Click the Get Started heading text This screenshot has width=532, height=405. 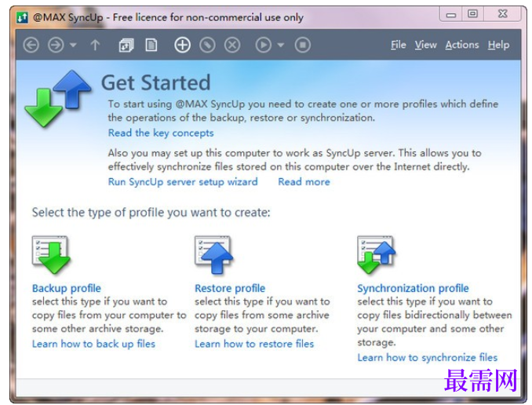coord(156,82)
